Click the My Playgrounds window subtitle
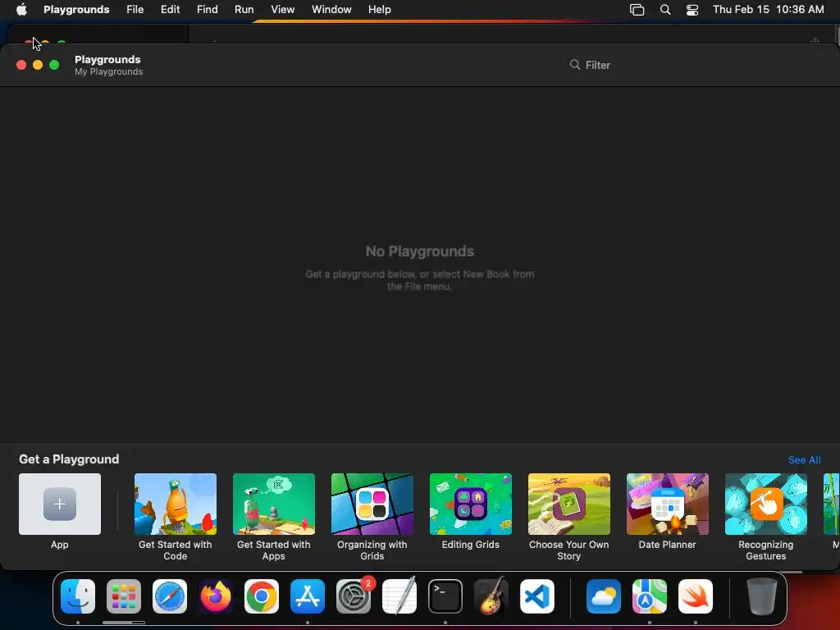This screenshot has width=840, height=630. pos(109,72)
